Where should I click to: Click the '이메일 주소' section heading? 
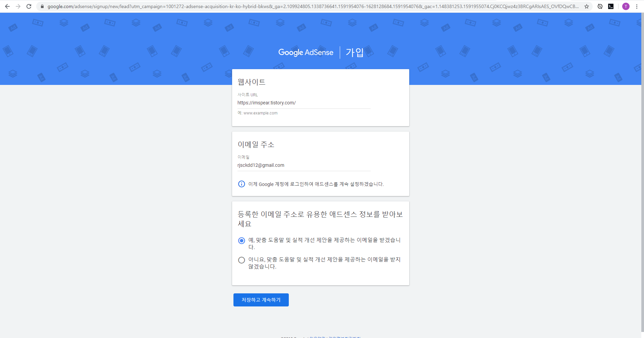click(x=256, y=144)
